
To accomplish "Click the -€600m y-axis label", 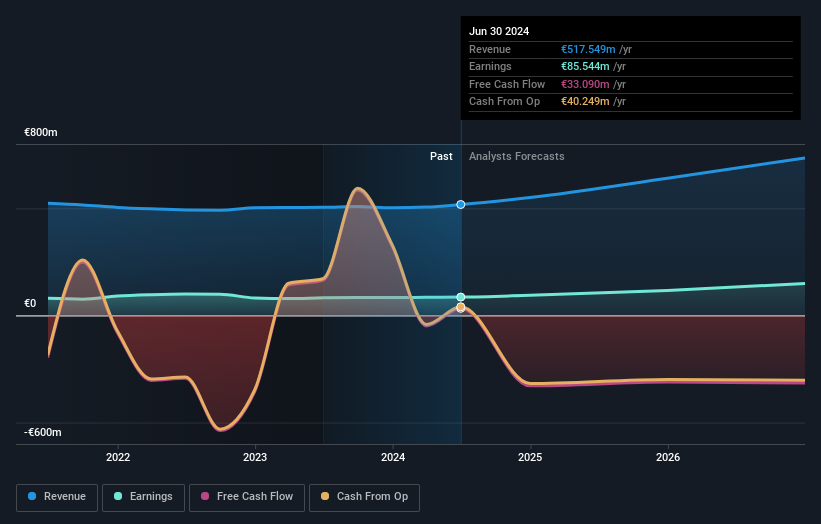I will (x=42, y=432).
